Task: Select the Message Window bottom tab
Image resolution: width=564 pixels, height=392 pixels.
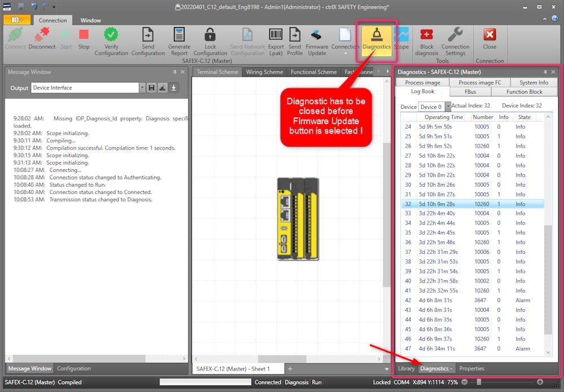Action: (x=30, y=369)
